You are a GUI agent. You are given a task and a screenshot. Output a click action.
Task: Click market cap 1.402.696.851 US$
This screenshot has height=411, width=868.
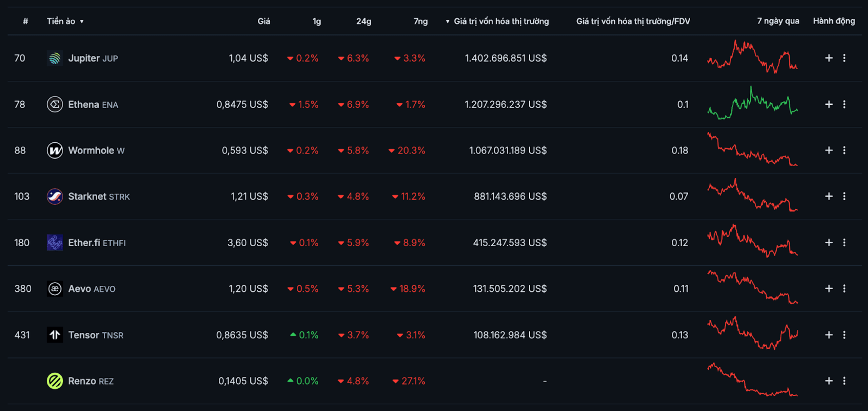506,58
